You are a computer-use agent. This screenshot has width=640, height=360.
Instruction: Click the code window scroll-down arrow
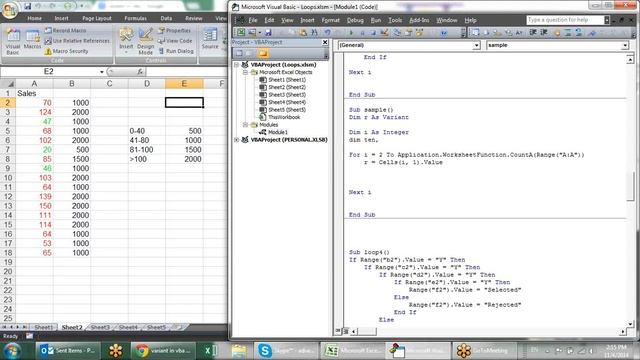click(x=630, y=324)
